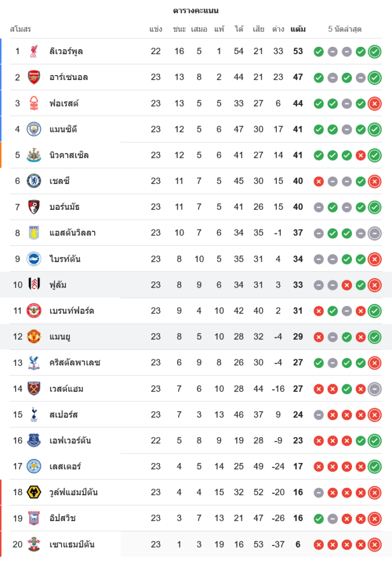Open the นิวคาสเซิล team link

[69, 155]
